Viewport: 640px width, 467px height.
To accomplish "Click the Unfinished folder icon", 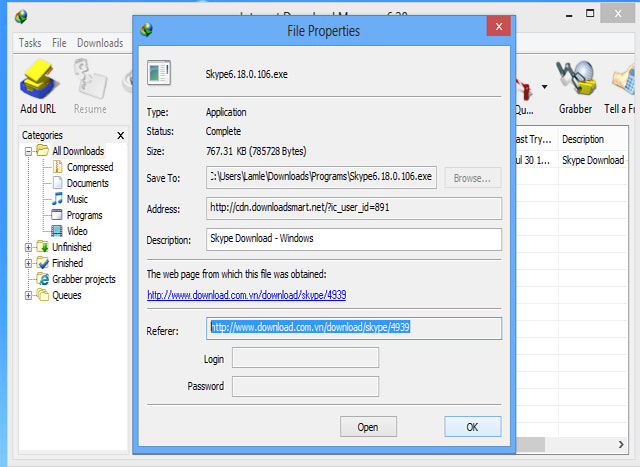I will (x=42, y=247).
